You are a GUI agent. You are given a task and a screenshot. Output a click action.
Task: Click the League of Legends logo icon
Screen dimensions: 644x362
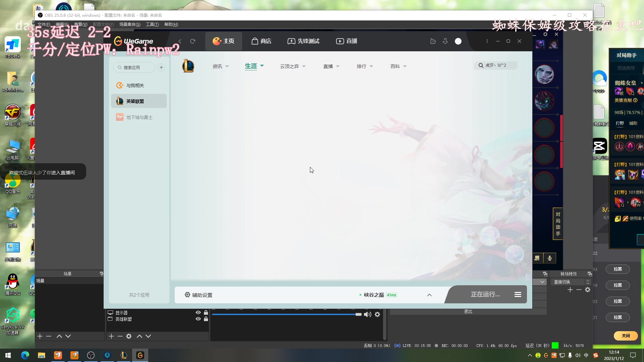[188, 66]
